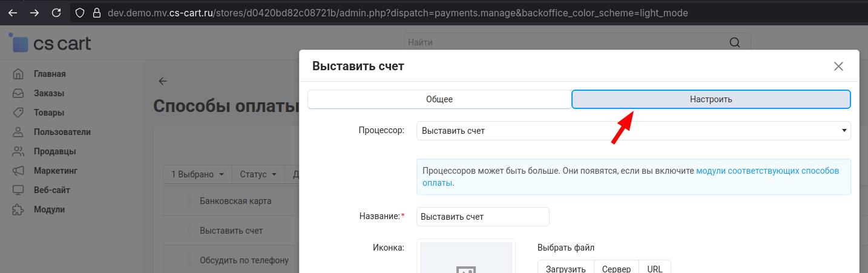Click the browser address bar URL
The height and width of the screenshot is (273, 868).
coord(398,13)
